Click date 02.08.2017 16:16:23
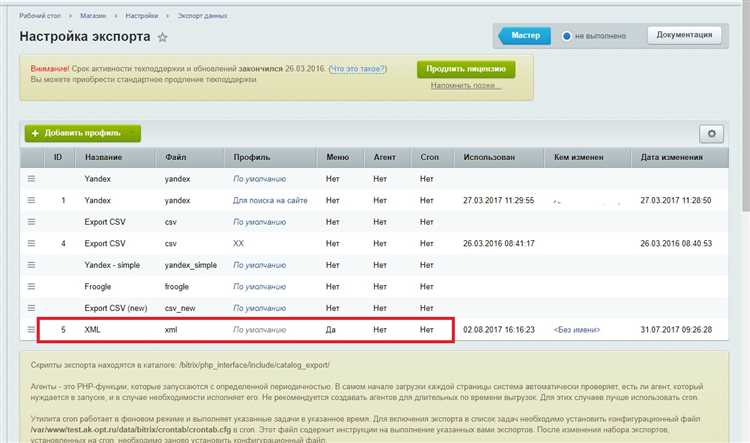 coord(499,330)
